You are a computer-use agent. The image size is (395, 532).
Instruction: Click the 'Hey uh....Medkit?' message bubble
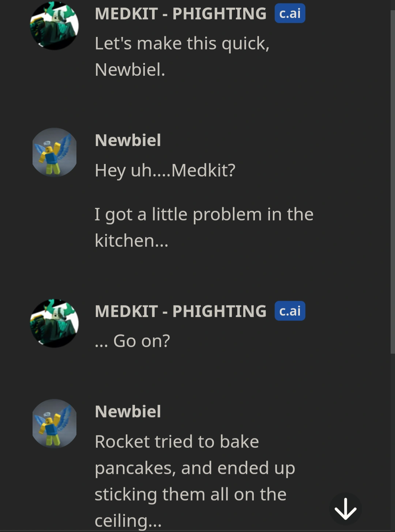[x=165, y=170]
